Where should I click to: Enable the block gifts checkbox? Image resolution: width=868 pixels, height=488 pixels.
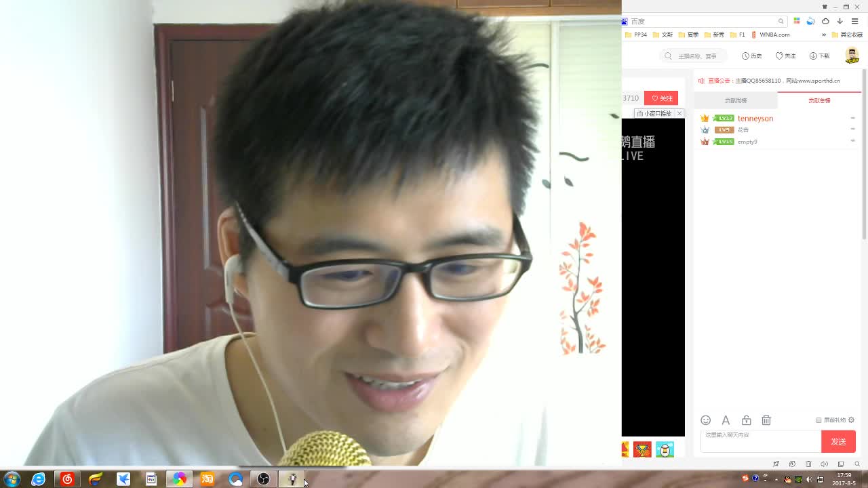818,420
